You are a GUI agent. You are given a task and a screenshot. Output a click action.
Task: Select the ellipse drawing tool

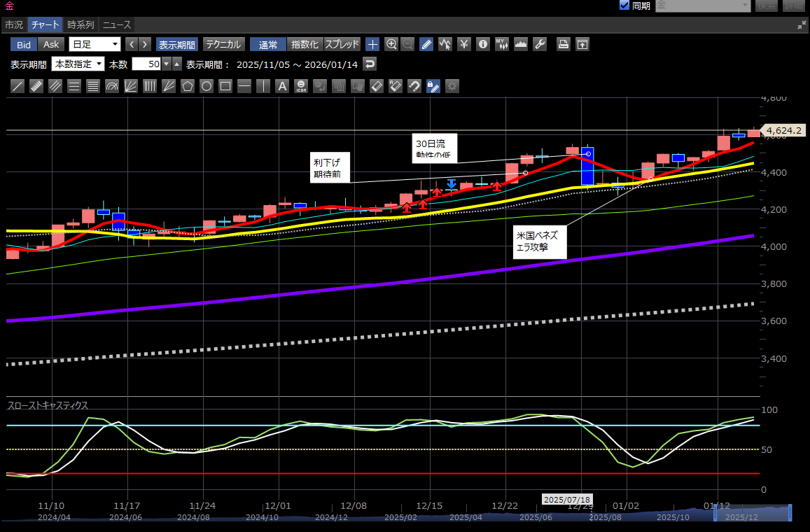pos(207,86)
